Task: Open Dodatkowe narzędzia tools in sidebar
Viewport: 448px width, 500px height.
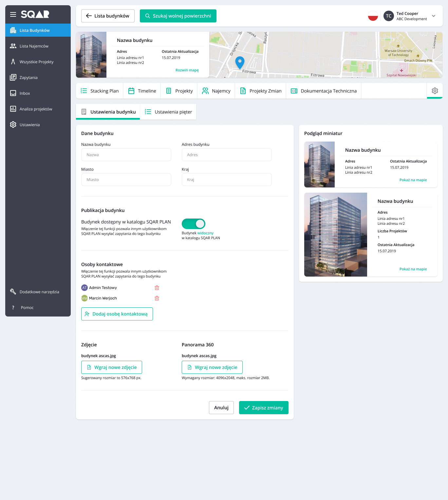Action: [39, 292]
